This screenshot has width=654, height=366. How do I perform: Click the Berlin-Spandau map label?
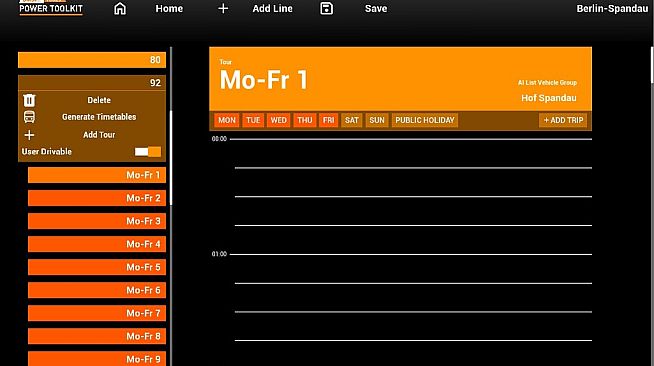[x=612, y=8]
